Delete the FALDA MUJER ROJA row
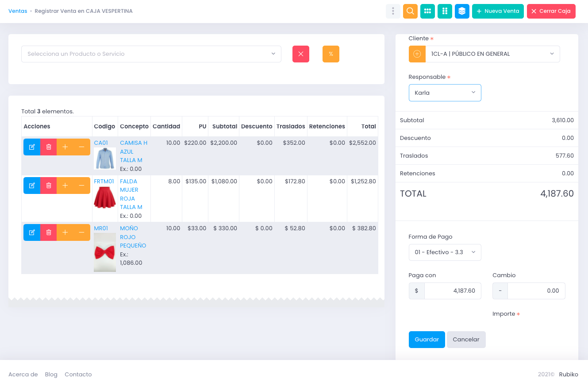This screenshot has width=588, height=383. pos(48,185)
